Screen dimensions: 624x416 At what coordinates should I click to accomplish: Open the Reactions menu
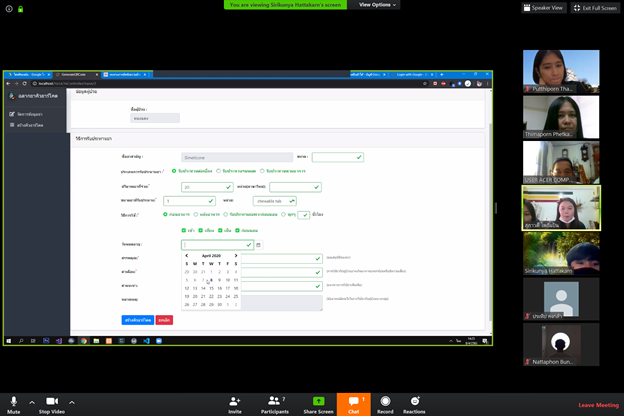414,402
